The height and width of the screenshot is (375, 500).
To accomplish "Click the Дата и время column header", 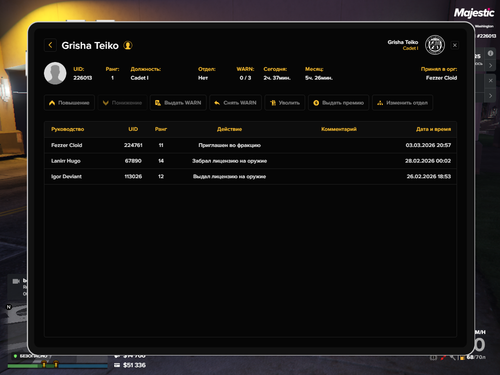I will point(433,129).
